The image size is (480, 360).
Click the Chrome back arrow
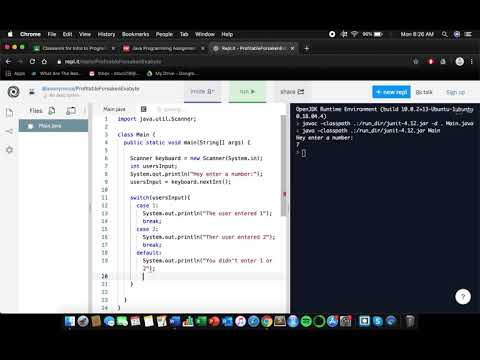(9, 61)
